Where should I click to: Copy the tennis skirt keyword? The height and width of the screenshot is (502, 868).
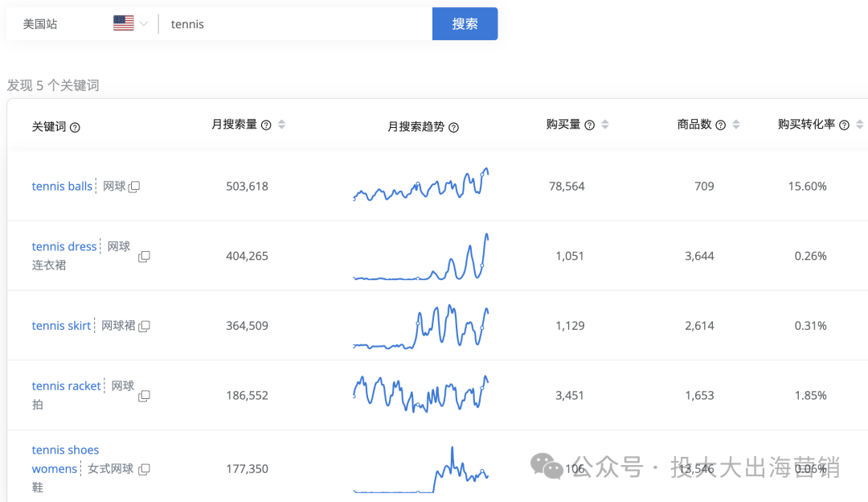[144, 327]
